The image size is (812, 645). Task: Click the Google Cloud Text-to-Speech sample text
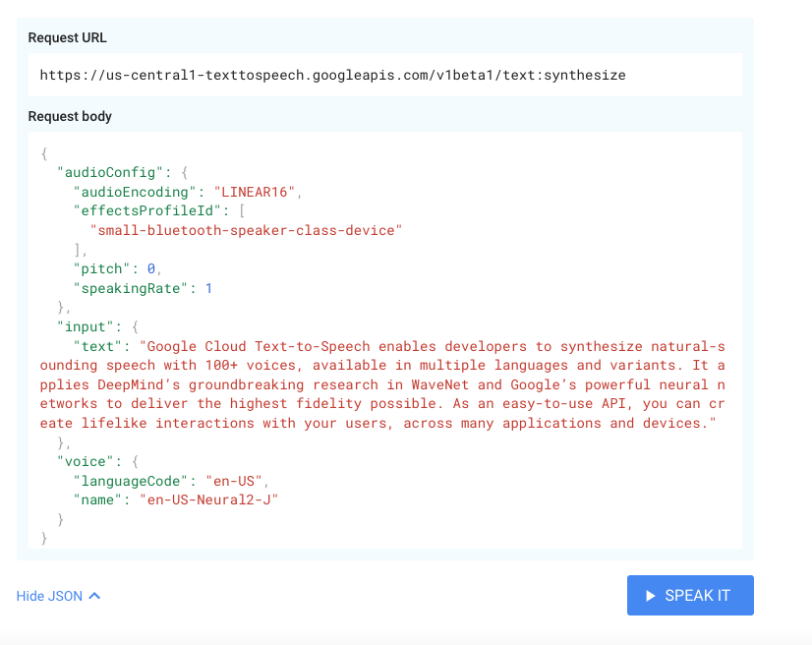pyautogui.click(x=382, y=384)
